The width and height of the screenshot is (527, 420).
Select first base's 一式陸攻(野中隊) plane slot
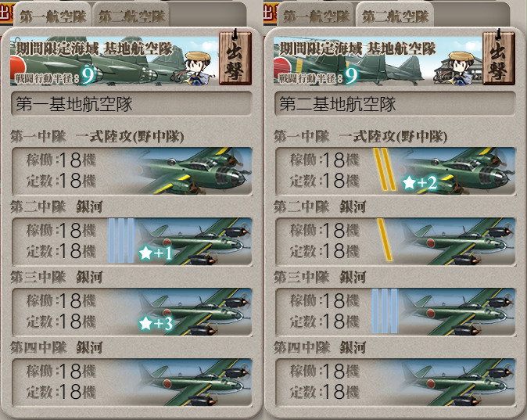click(x=131, y=171)
